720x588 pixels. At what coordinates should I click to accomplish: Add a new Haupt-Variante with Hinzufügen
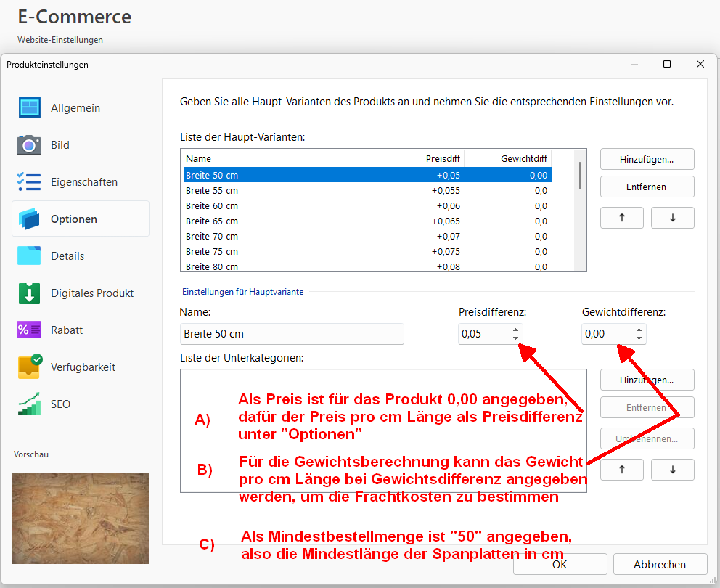pyautogui.click(x=647, y=160)
